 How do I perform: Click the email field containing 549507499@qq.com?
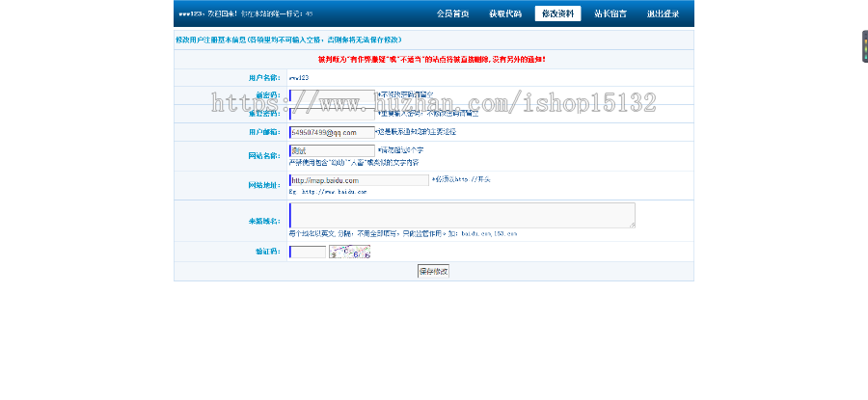pos(332,132)
